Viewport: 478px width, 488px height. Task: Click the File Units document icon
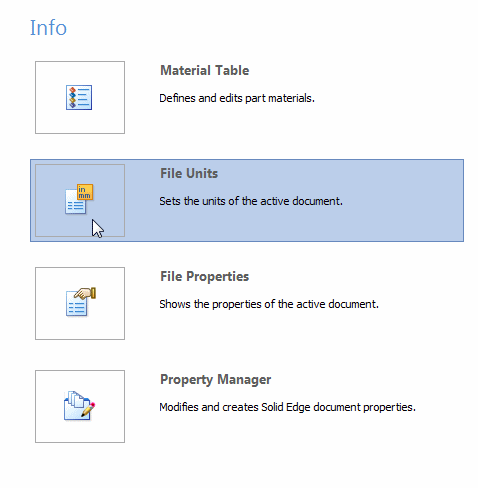(x=79, y=199)
